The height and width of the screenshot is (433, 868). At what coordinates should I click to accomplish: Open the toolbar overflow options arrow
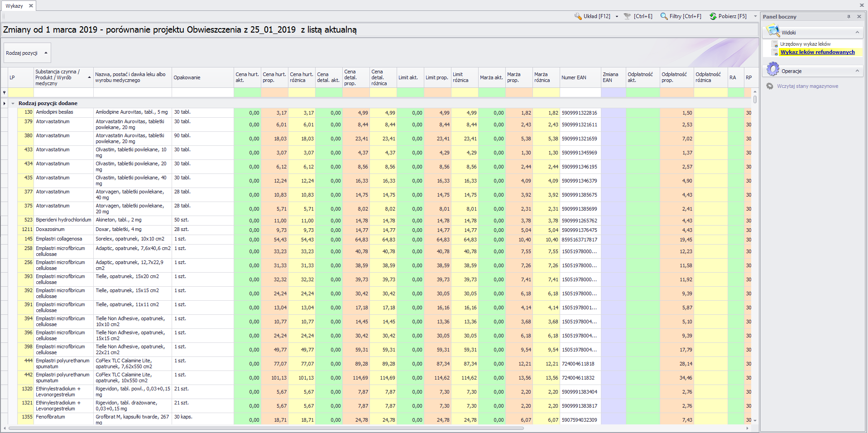coord(755,16)
